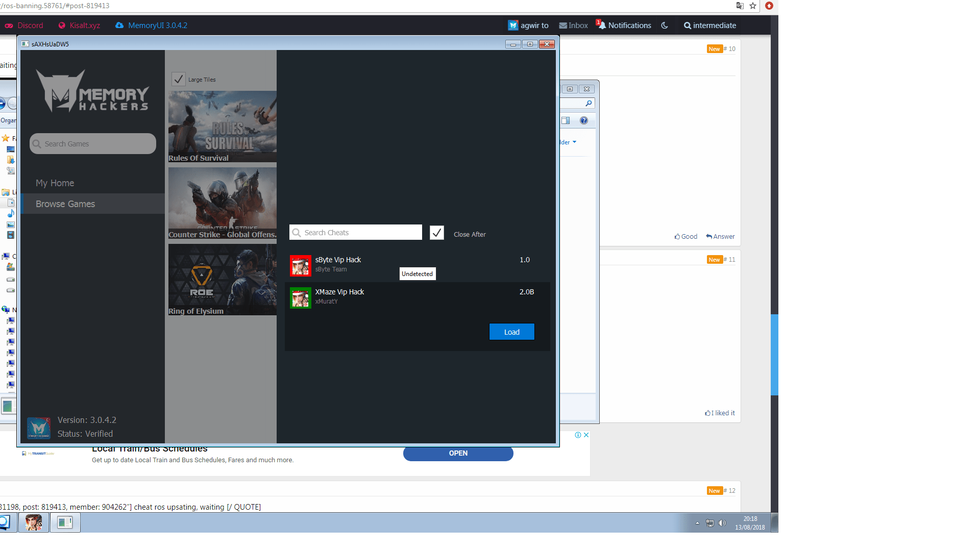Bookmark this page with the star icon

[753, 6]
